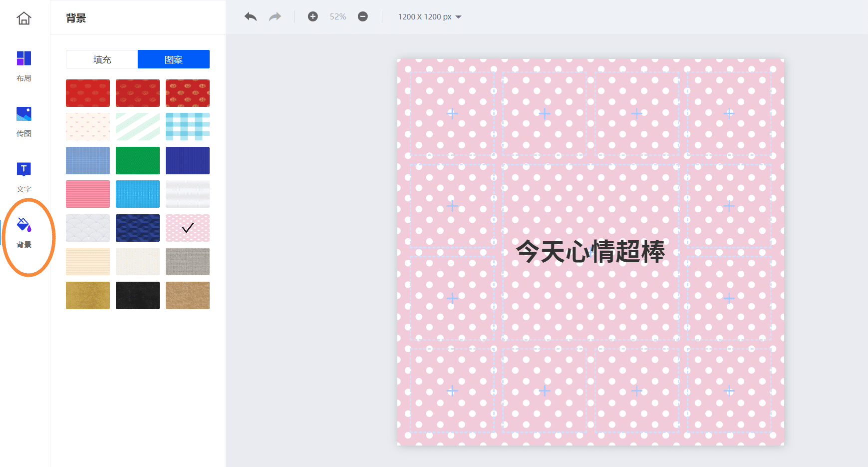Pick the off-white linen pattern
The image size is (868, 467).
pos(138,261)
